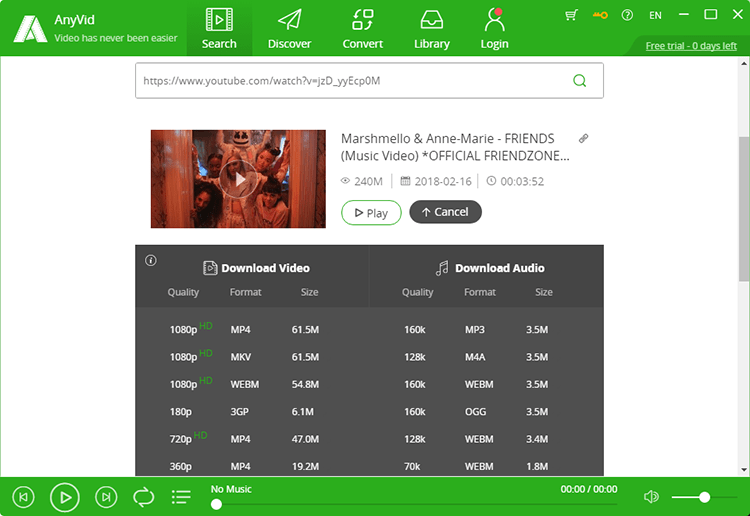Screen dimensions: 750x516
Task: Select 1080p MKV video row
Action: click(x=252, y=357)
